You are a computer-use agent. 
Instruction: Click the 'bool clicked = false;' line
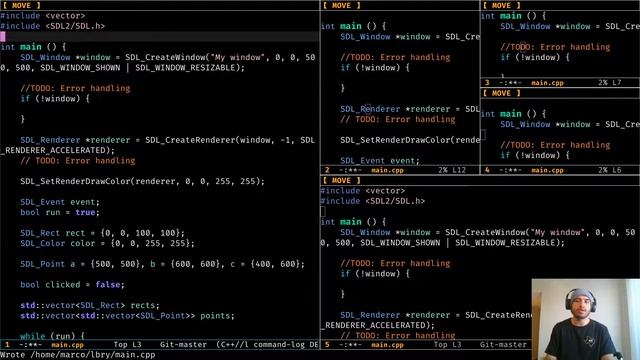tap(72, 284)
